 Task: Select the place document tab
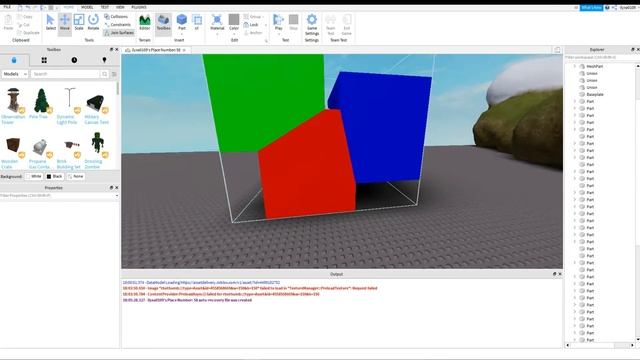pos(155,50)
